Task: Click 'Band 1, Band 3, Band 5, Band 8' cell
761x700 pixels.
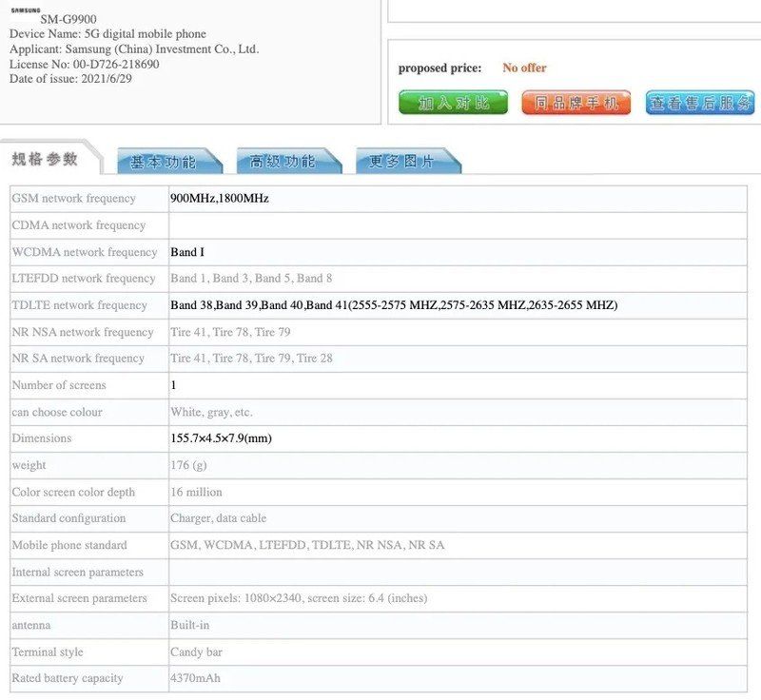Action: click(251, 279)
